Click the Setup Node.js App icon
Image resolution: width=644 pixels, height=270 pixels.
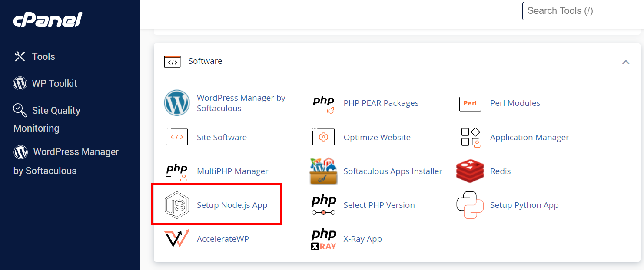(x=176, y=205)
